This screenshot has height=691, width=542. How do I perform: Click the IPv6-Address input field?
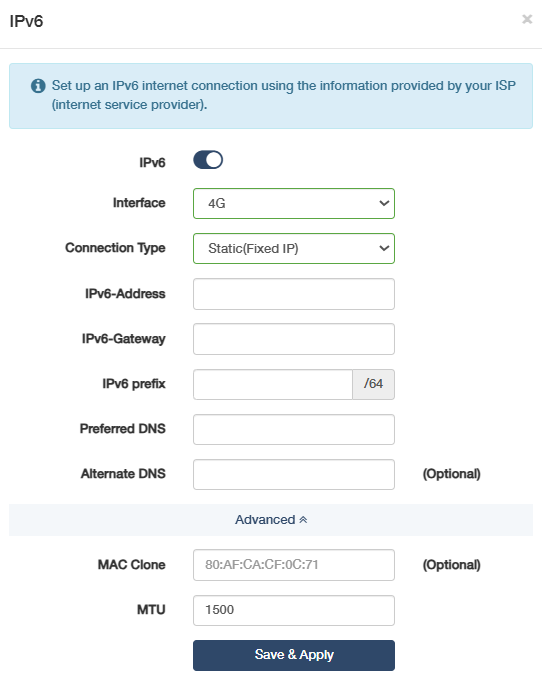(294, 294)
